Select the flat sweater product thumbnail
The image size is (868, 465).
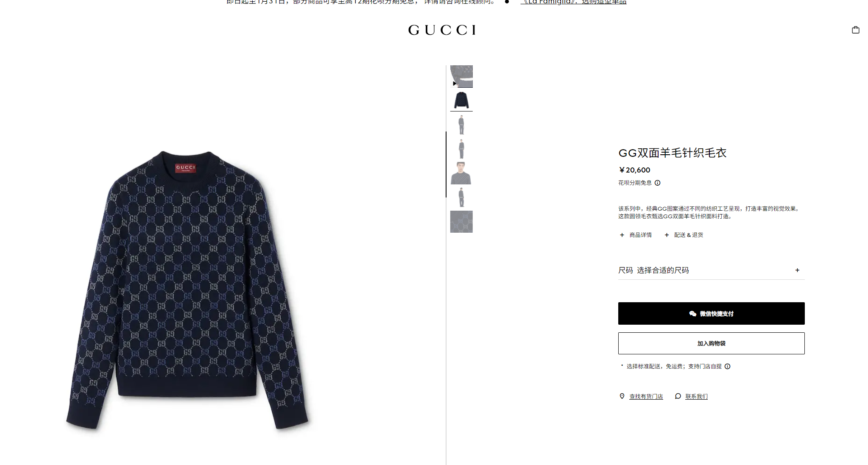[x=461, y=100]
